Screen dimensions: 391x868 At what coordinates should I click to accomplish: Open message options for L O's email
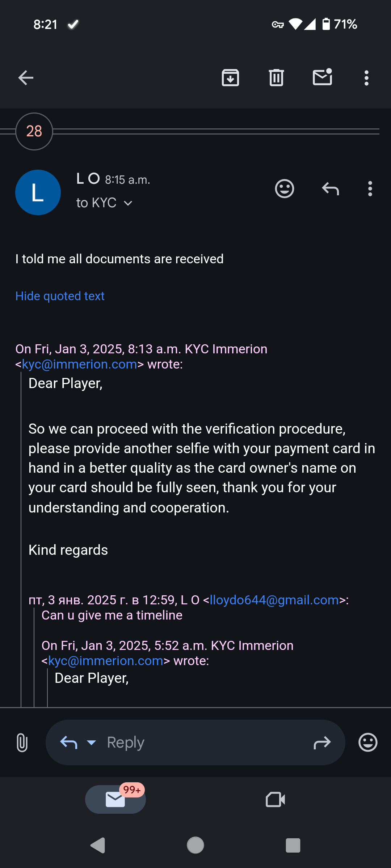(370, 189)
